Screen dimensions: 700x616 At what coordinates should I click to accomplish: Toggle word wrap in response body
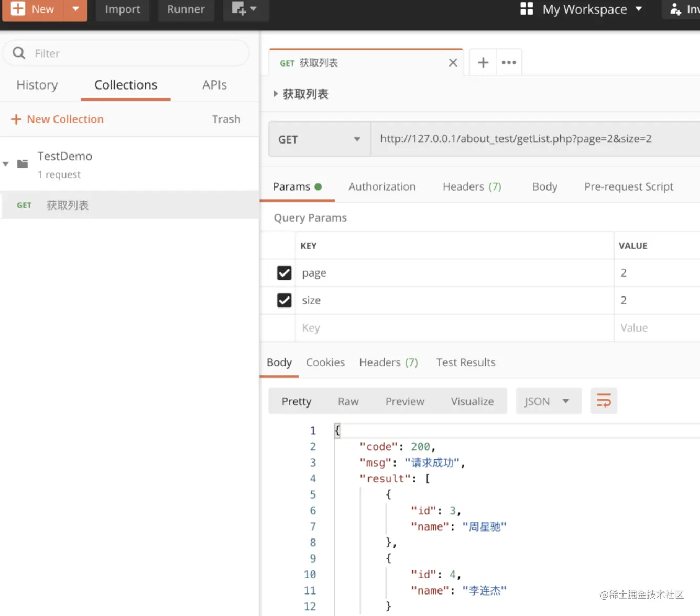(604, 401)
